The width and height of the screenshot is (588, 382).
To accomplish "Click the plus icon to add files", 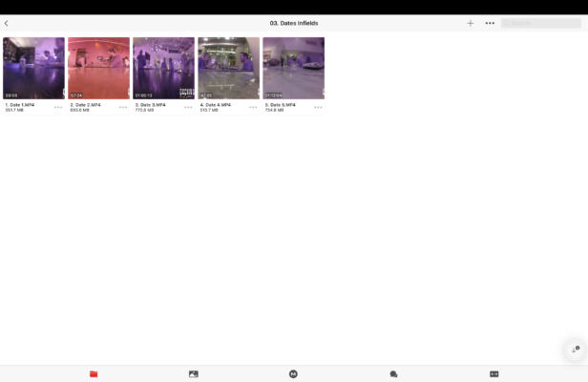I will click(x=470, y=23).
